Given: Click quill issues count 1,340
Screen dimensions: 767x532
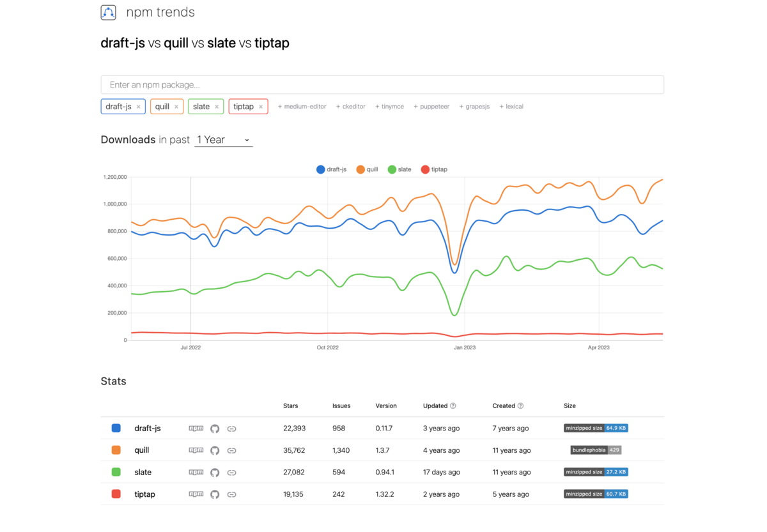Looking at the screenshot, I should [x=341, y=450].
